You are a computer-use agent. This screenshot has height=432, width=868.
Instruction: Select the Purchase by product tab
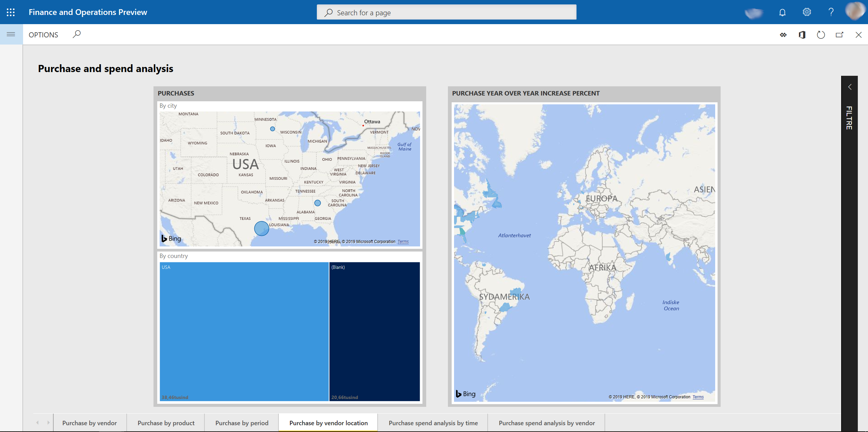[165, 422]
